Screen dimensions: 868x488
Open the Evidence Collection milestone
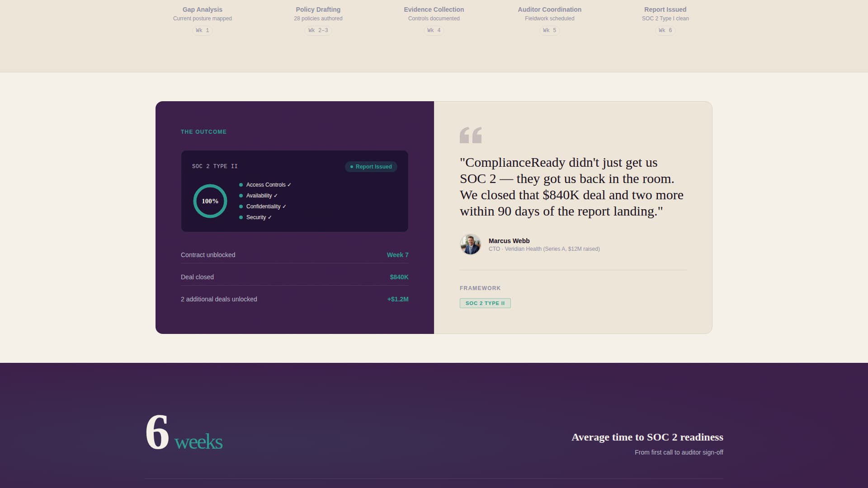point(434,9)
